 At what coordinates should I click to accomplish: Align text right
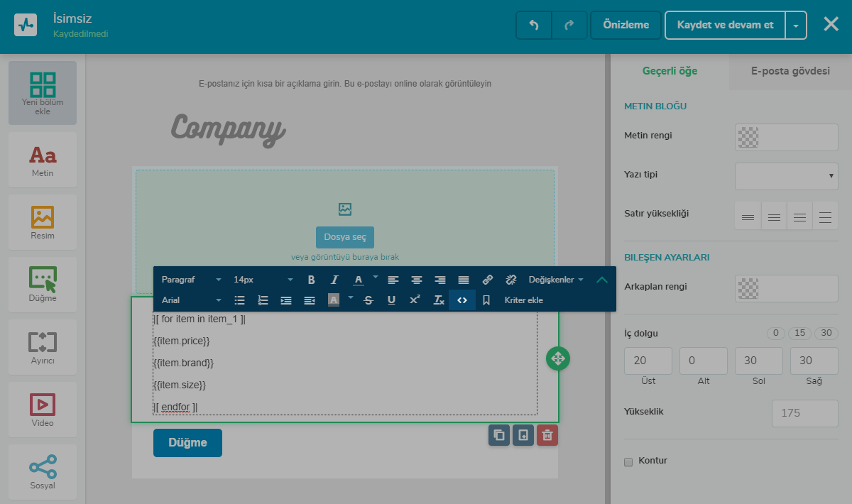(440, 280)
